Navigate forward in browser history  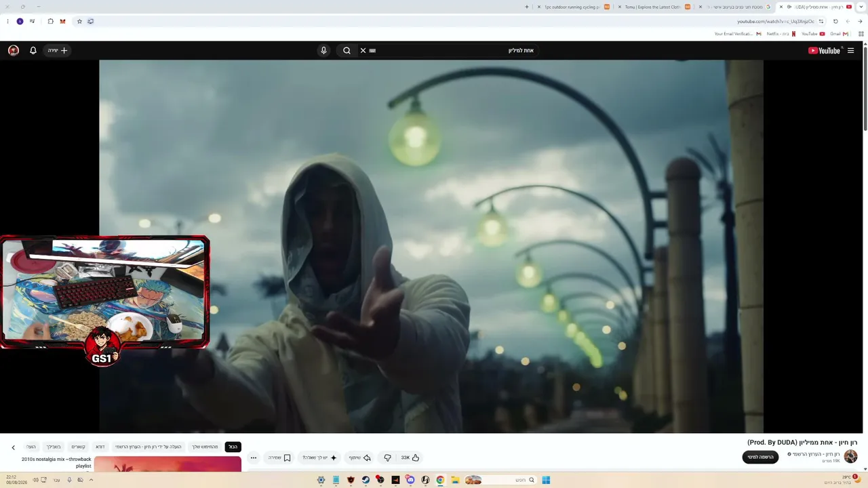[848, 21]
